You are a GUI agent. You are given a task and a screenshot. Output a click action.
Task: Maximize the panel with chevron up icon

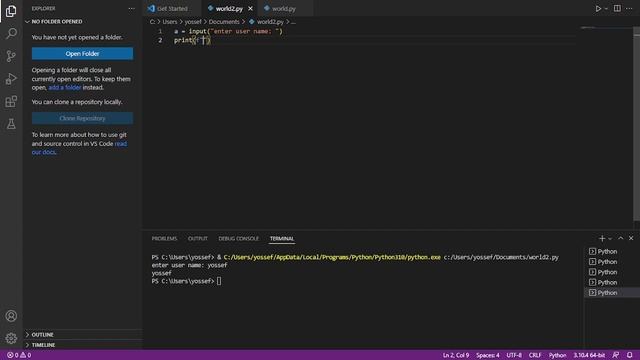(x=620, y=238)
